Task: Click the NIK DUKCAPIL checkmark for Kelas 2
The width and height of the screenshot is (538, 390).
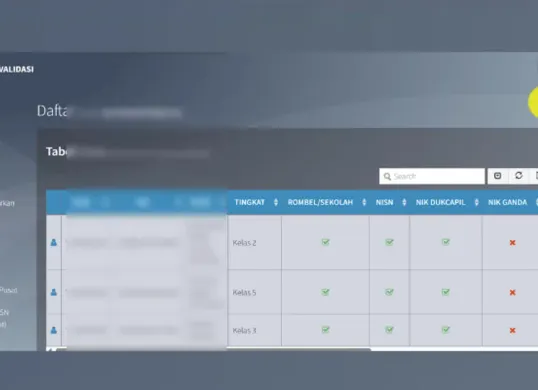Action: click(445, 242)
